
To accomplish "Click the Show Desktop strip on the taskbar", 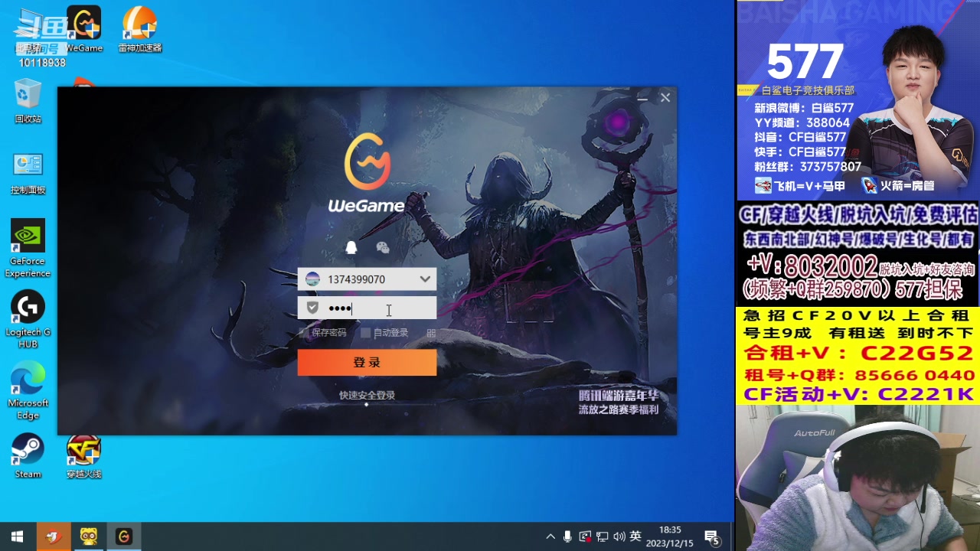I will pos(733,536).
